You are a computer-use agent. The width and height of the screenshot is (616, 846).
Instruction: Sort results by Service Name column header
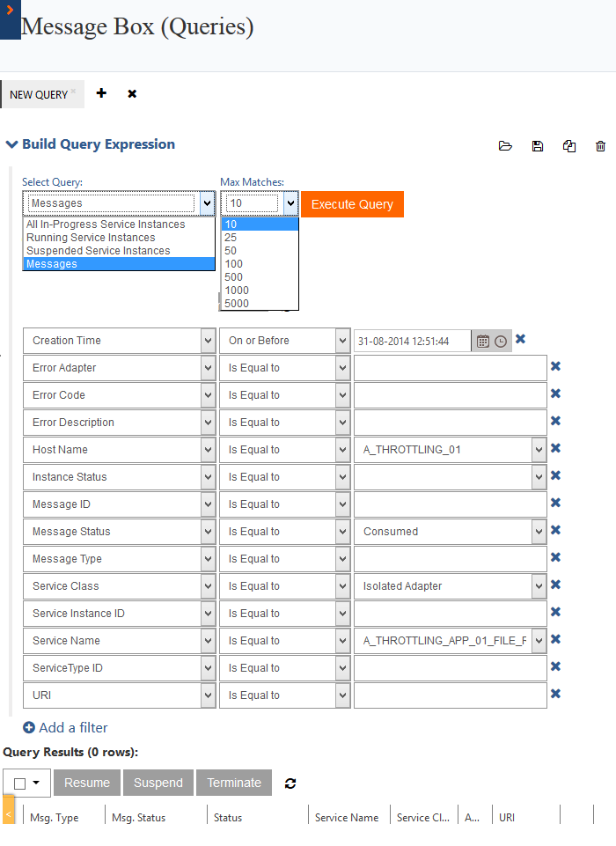(x=347, y=818)
